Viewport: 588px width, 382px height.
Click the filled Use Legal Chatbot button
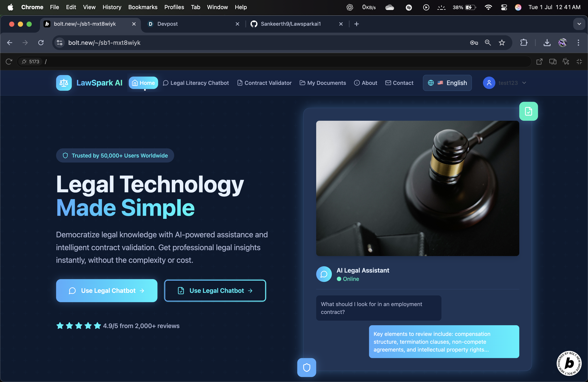click(x=107, y=291)
